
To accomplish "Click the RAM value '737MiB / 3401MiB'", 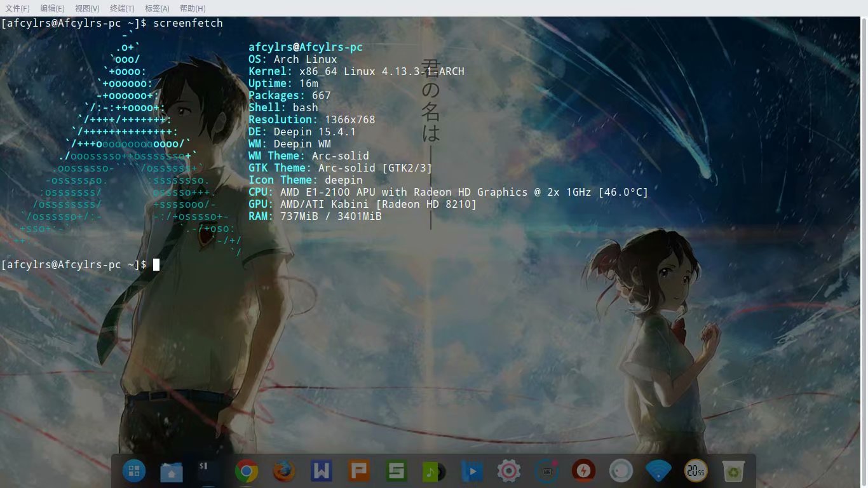I will 331,216.
